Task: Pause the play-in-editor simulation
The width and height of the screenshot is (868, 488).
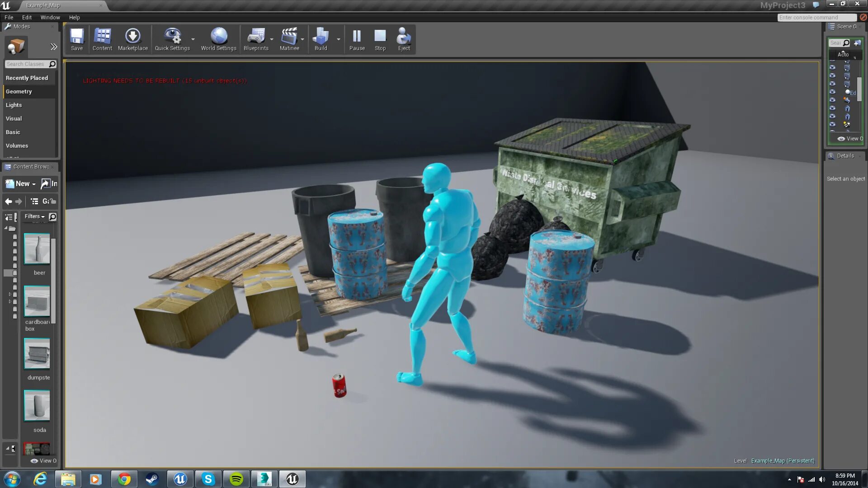Action: click(357, 39)
